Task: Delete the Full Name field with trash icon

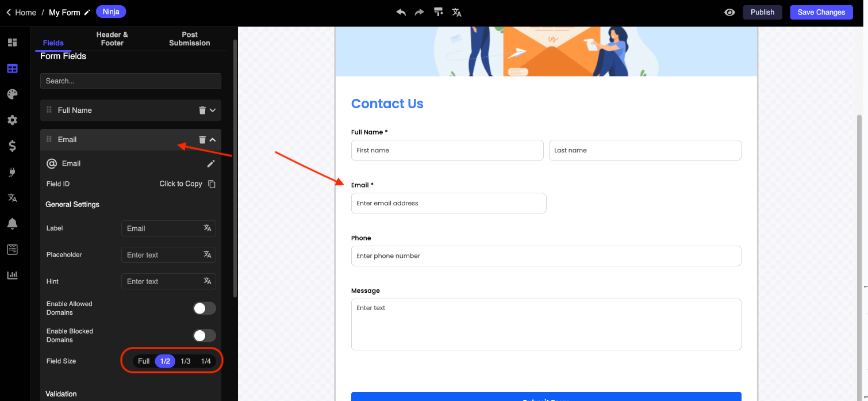Action: tap(202, 110)
